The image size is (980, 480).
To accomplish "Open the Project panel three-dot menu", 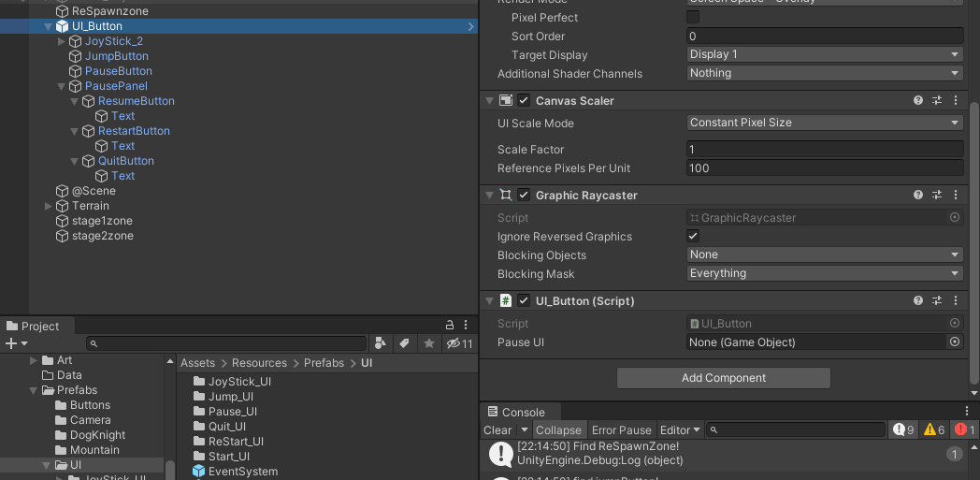I will pos(466,325).
